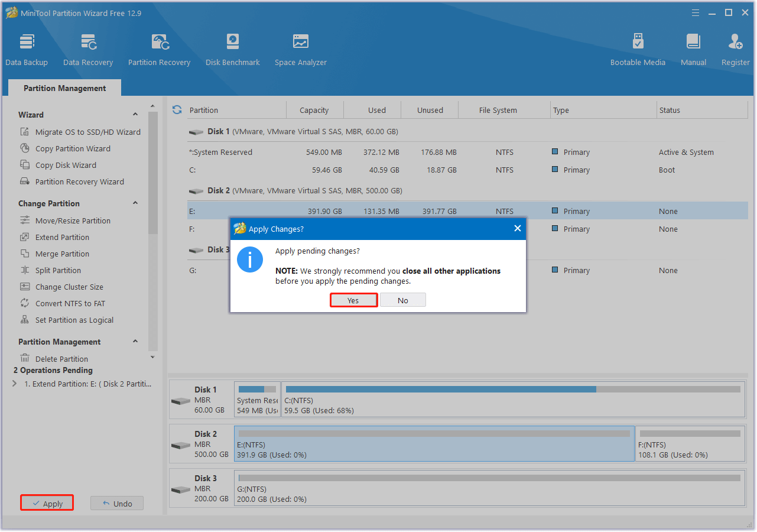This screenshot has height=532, width=757.
Task: Choose Merge Partition
Action: click(54, 254)
